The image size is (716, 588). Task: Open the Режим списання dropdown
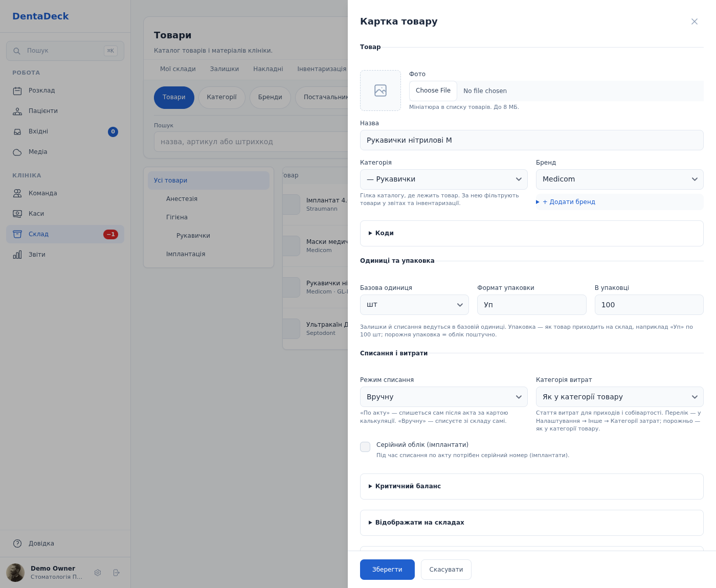click(x=444, y=397)
